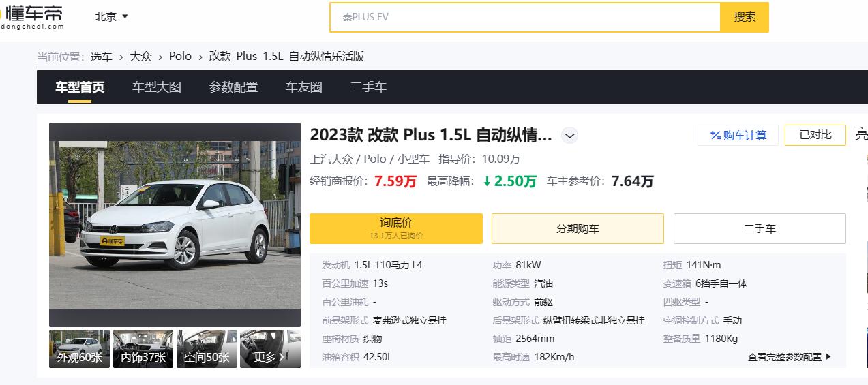Go to 选车 in the breadcrumb
868x385 pixels.
coord(102,57)
